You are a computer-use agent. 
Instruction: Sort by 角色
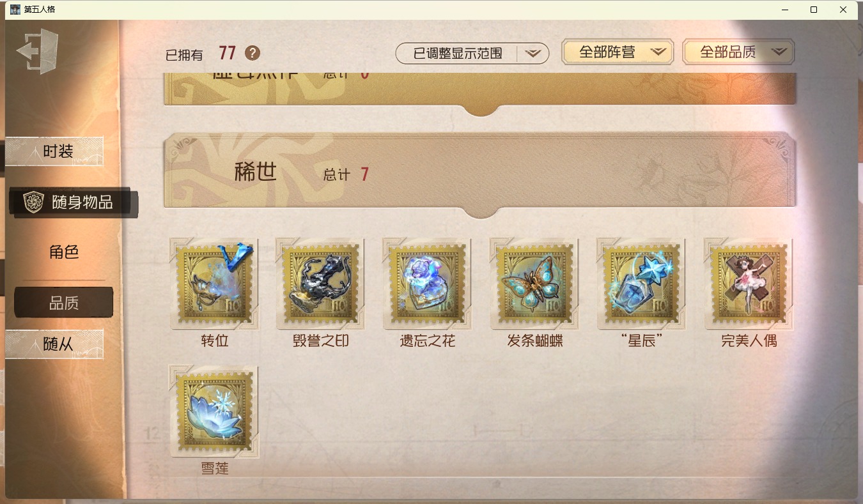[x=64, y=252]
